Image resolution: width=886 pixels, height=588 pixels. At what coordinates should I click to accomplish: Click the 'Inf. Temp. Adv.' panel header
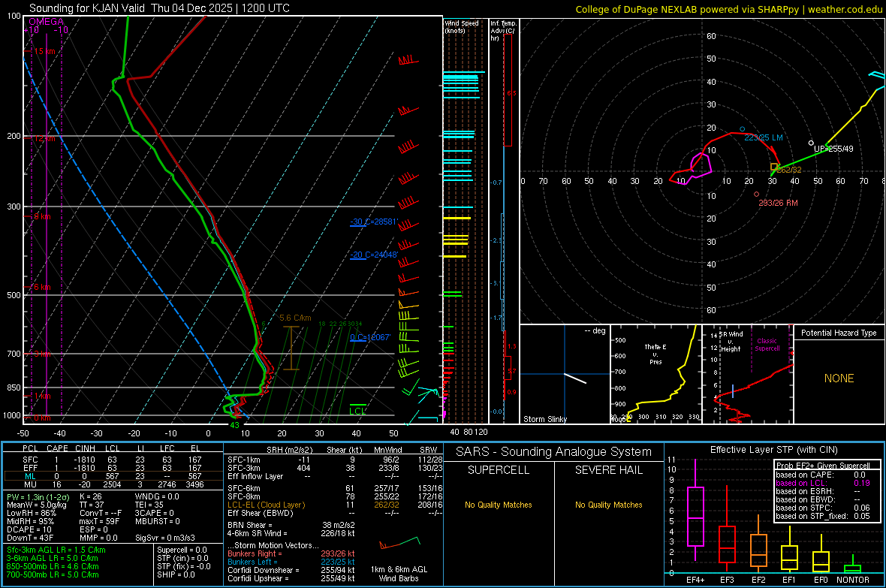(503, 31)
